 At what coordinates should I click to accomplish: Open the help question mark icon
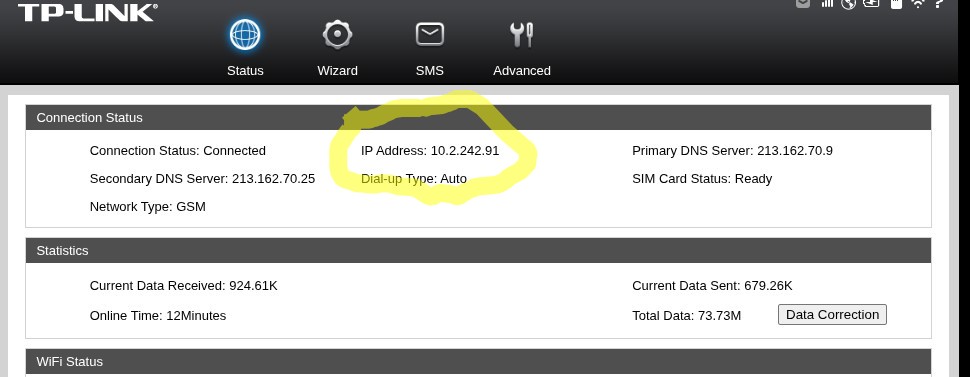click(939, 4)
